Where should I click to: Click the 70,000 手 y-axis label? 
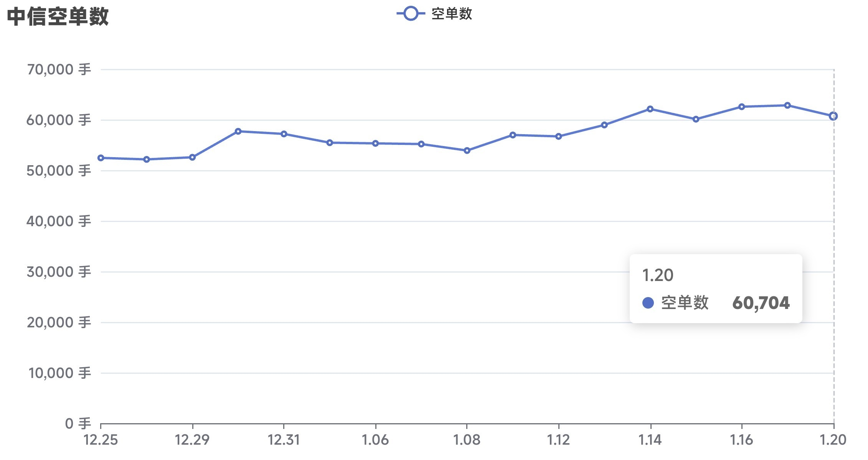click(59, 70)
